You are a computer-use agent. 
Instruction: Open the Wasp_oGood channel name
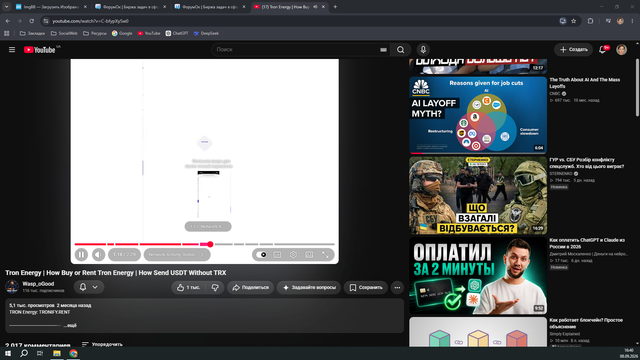(x=38, y=284)
